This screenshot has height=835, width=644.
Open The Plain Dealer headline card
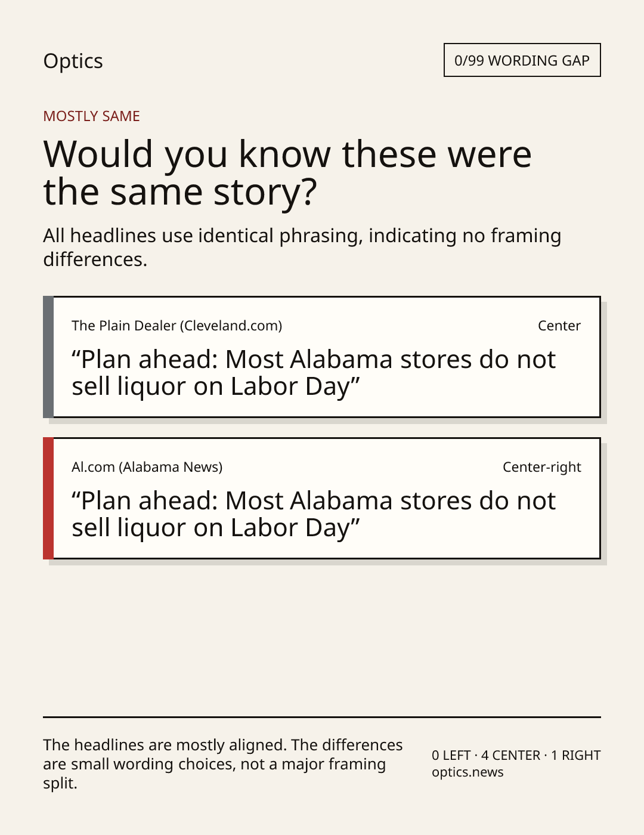point(322,357)
